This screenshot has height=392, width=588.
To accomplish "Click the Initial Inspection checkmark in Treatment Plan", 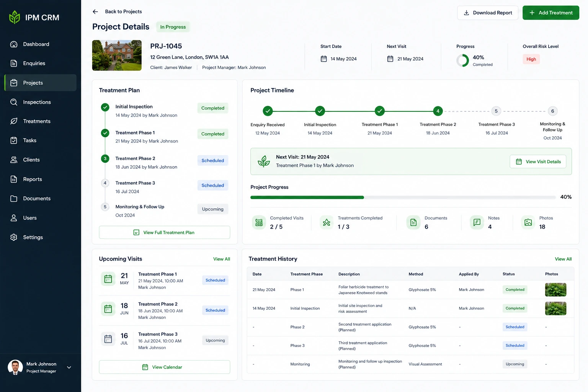I will [105, 107].
